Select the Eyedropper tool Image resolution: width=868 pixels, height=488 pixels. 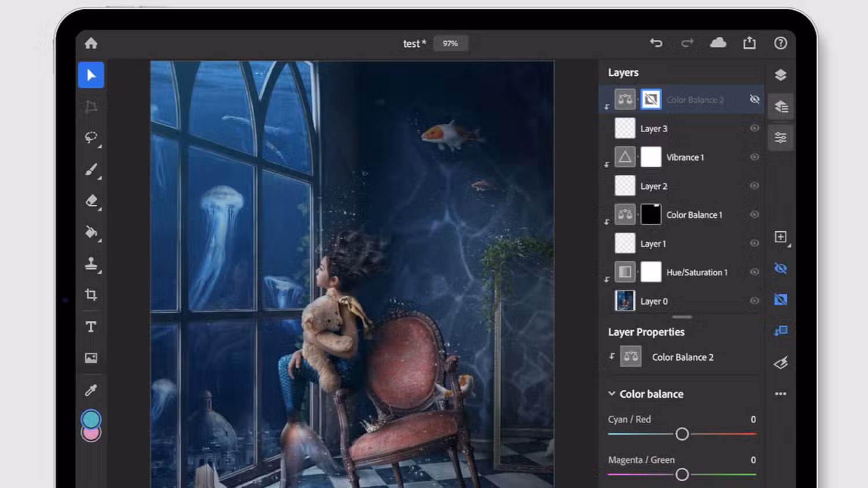tap(91, 390)
